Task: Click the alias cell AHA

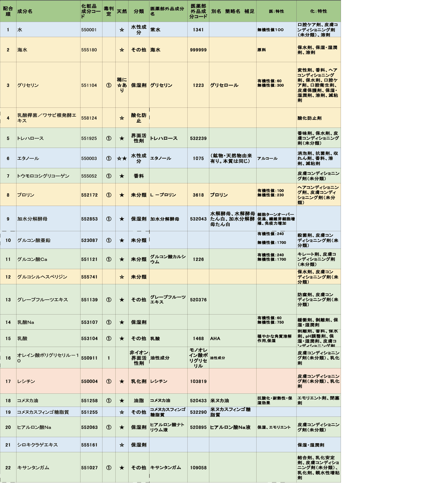Action: pos(233,338)
